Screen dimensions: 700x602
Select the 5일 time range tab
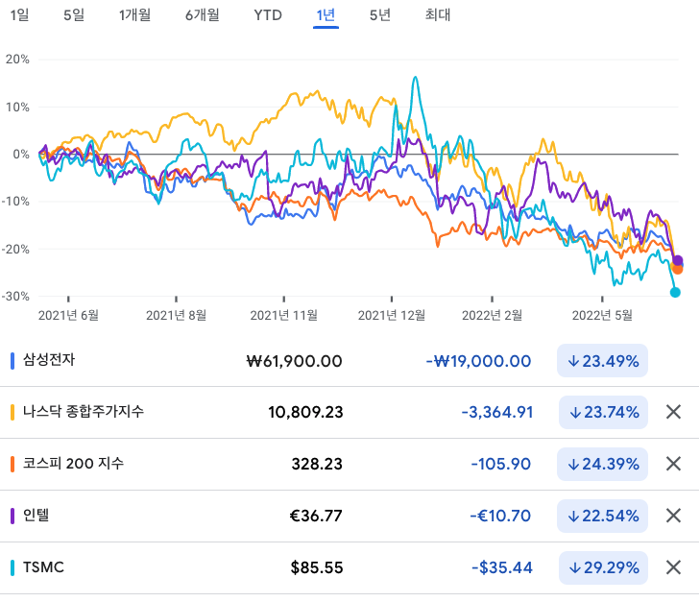(74, 15)
